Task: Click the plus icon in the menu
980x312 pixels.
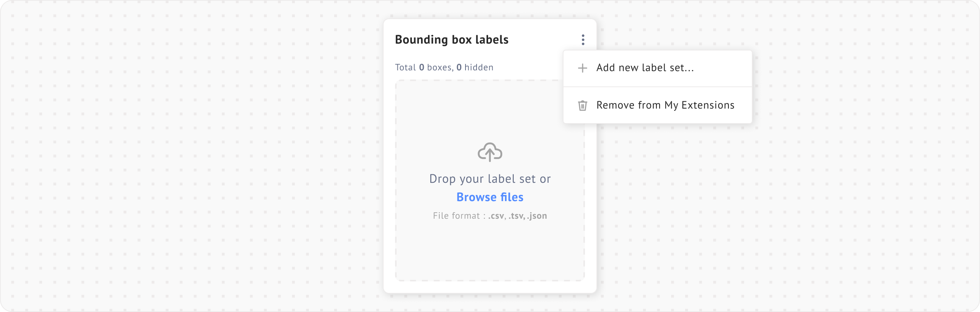Action: [x=582, y=68]
